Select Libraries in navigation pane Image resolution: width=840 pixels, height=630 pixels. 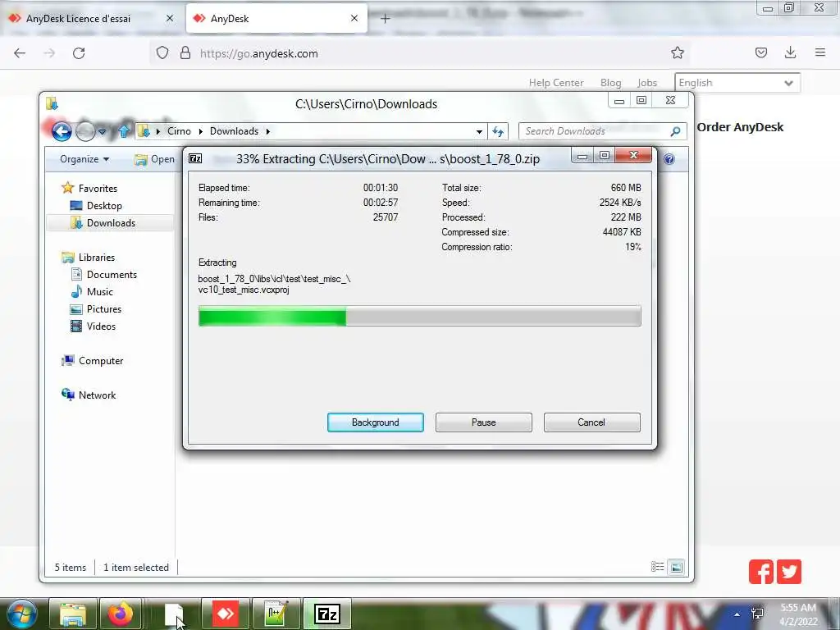click(x=89, y=257)
